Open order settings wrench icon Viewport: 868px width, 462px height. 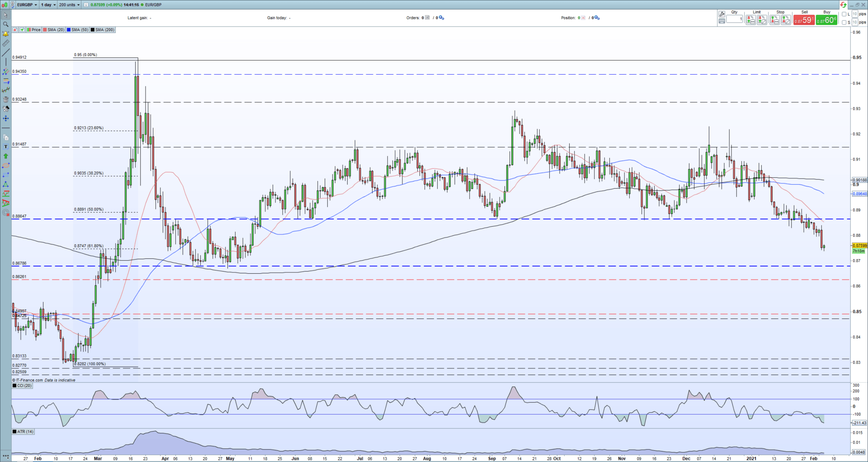(x=722, y=14)
